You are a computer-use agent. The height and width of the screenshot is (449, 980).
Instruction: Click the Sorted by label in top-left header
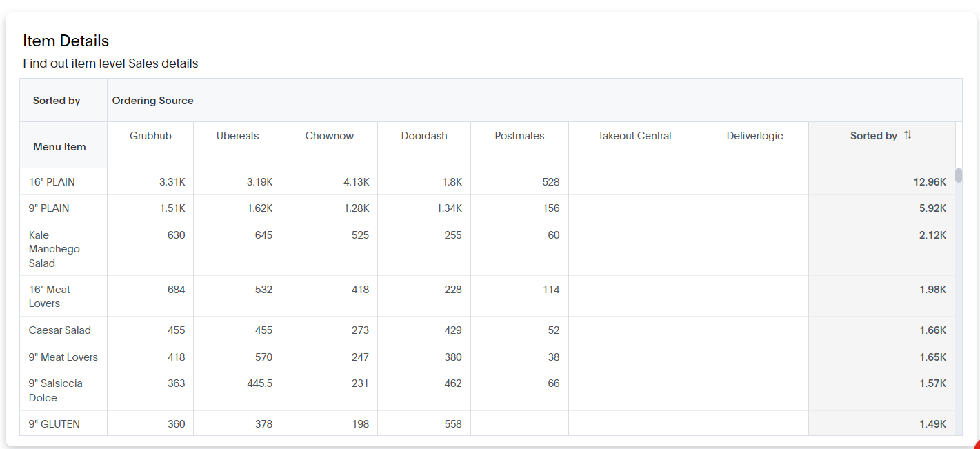[57, 101]
